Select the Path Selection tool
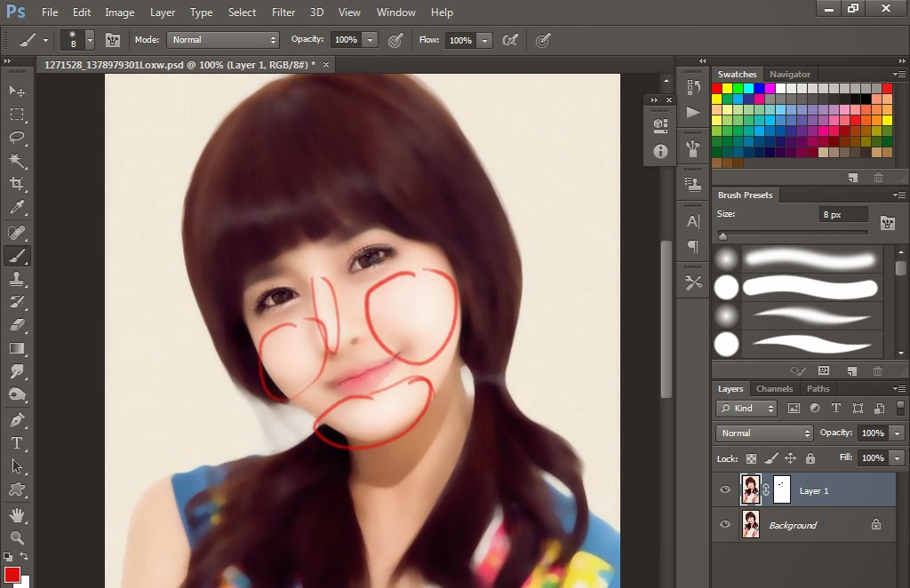 (x=17, y=466)
